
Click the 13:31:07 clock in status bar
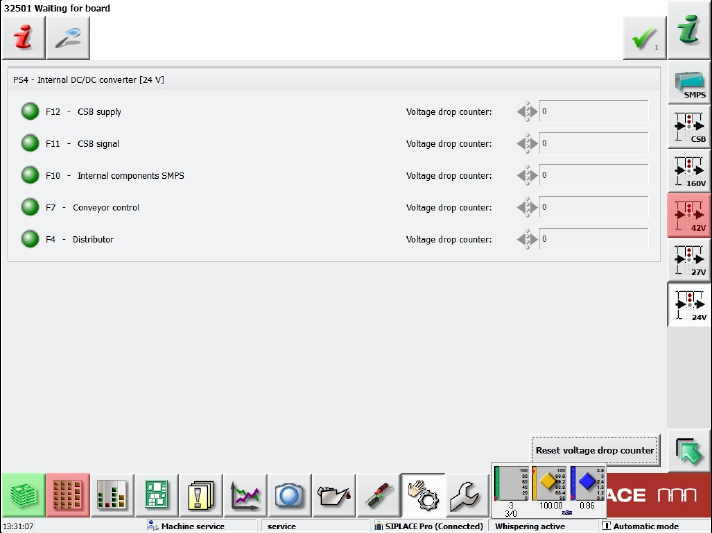tap(19, 526)
